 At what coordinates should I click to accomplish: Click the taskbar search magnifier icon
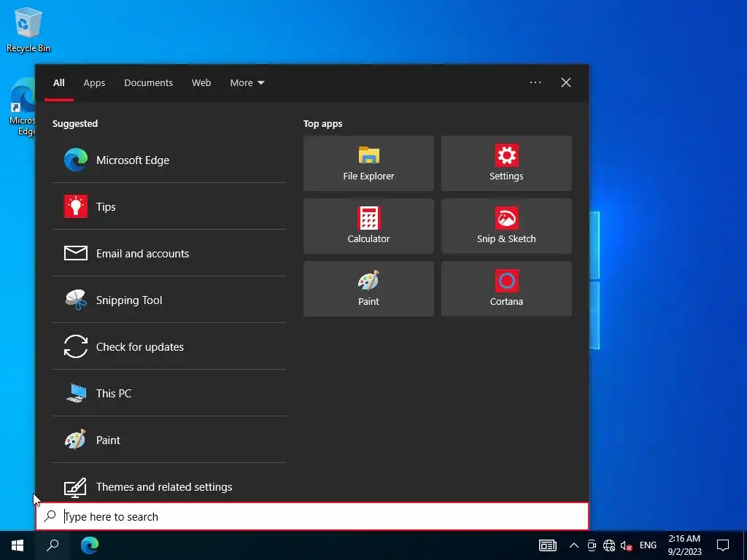tap(53, 545)
